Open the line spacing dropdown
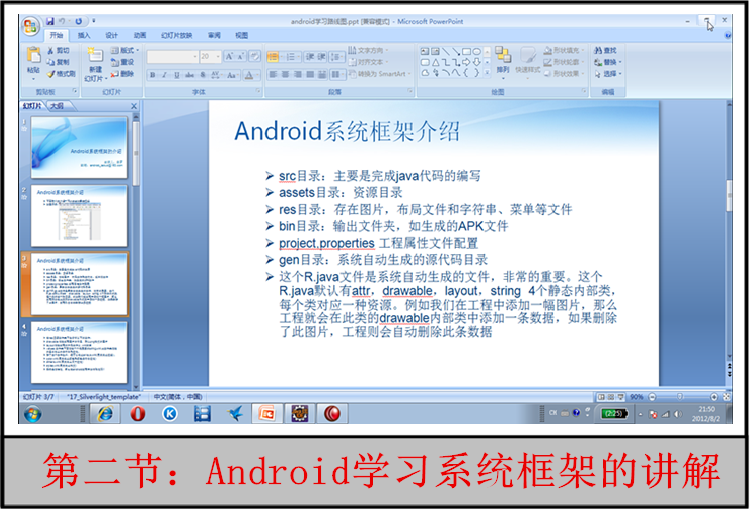 [337, 57]
